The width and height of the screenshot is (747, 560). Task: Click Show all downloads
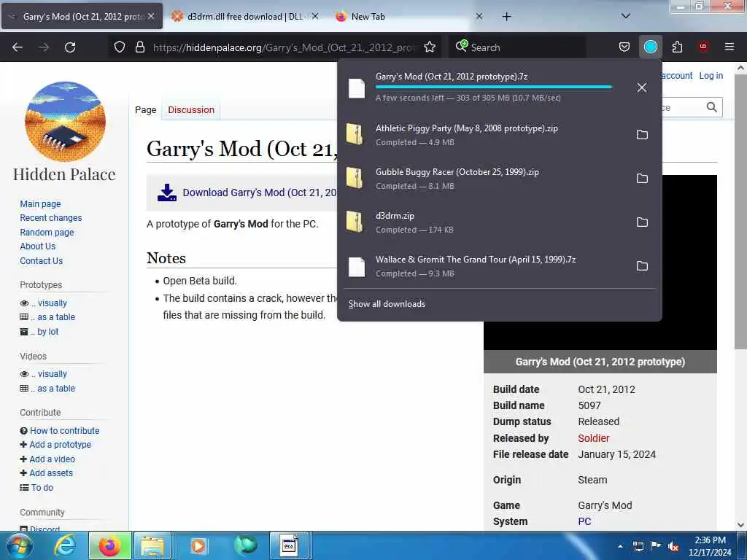[387, 304]
